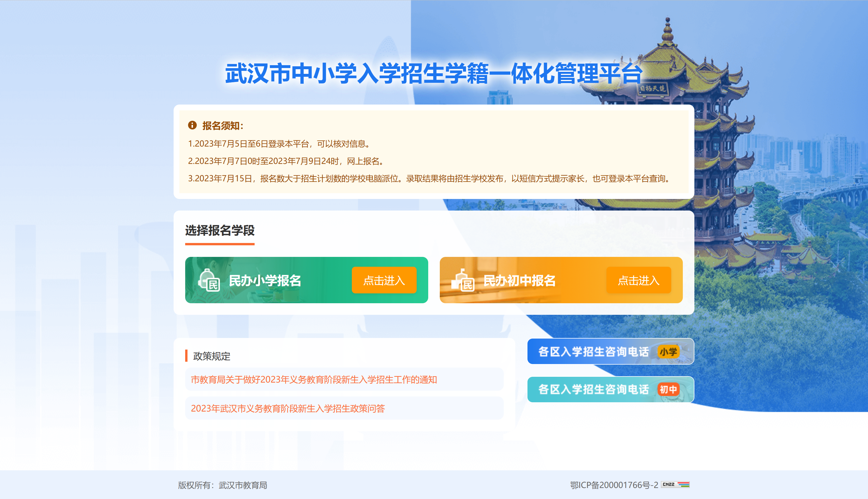Click the school building icon on 民办初中报名 card

[x=463, y=280]
